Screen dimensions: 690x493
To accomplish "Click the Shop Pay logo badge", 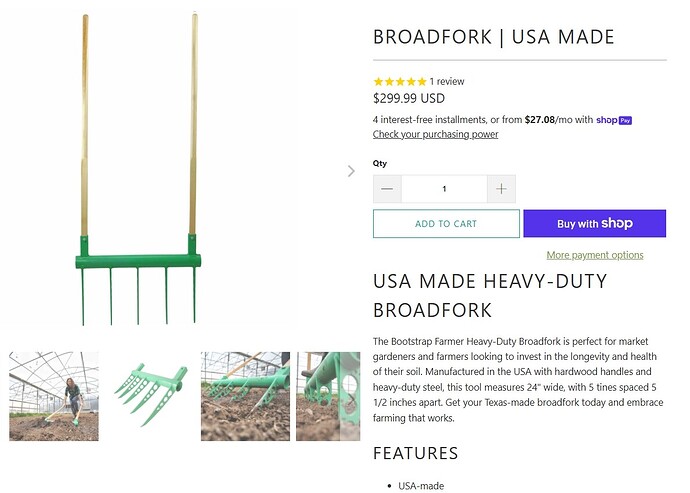I will (x=613, y=120).
